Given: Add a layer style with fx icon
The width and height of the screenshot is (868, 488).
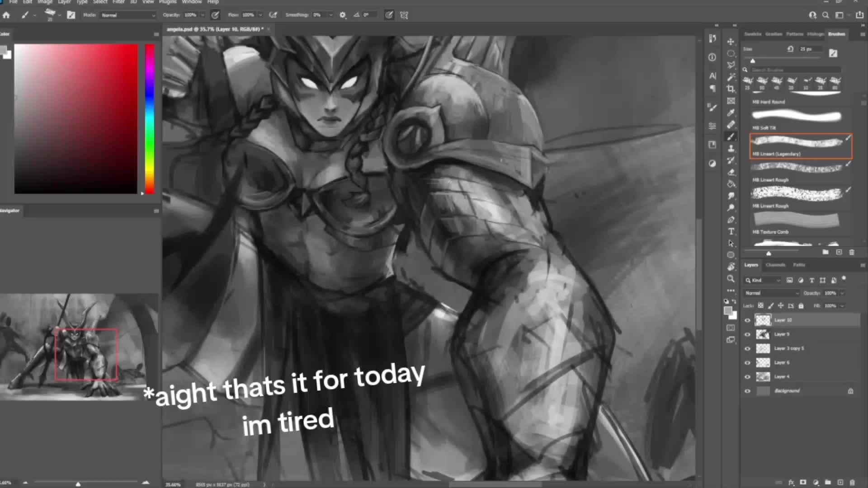Looking at the screenshot, I should 791,482.
